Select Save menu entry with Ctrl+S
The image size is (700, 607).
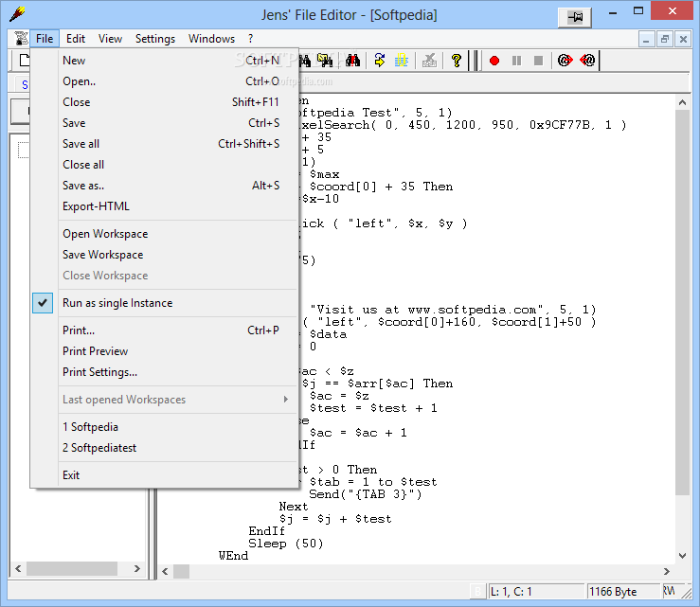tap(164, 123)
